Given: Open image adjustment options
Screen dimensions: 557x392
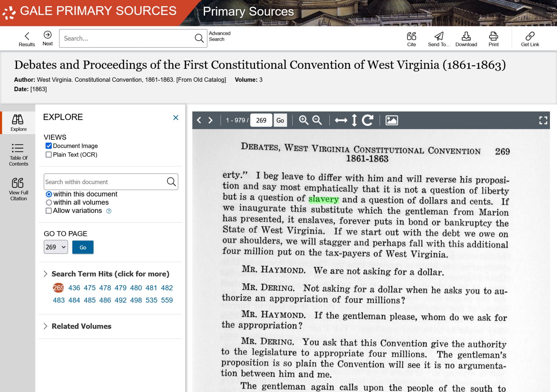Looking at the screenshot, I should point(392,120).
